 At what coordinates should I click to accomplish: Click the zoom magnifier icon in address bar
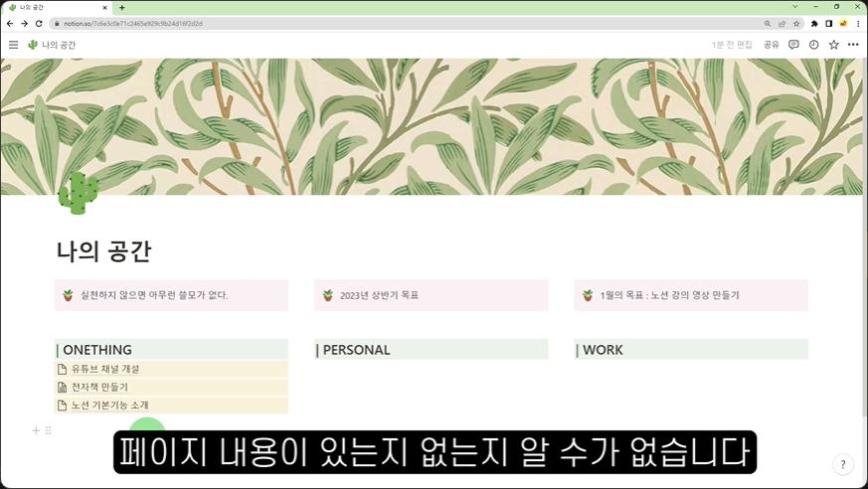coord(768,23)
